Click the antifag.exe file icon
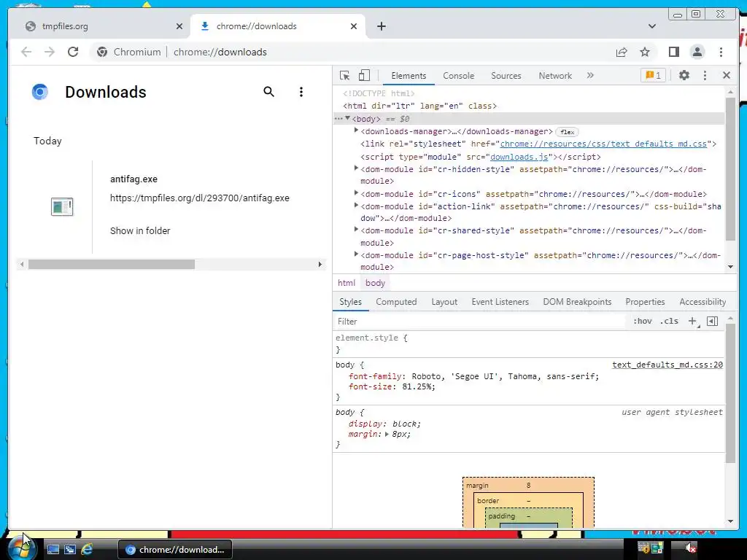The image size is (747, 560). [62, 206]
